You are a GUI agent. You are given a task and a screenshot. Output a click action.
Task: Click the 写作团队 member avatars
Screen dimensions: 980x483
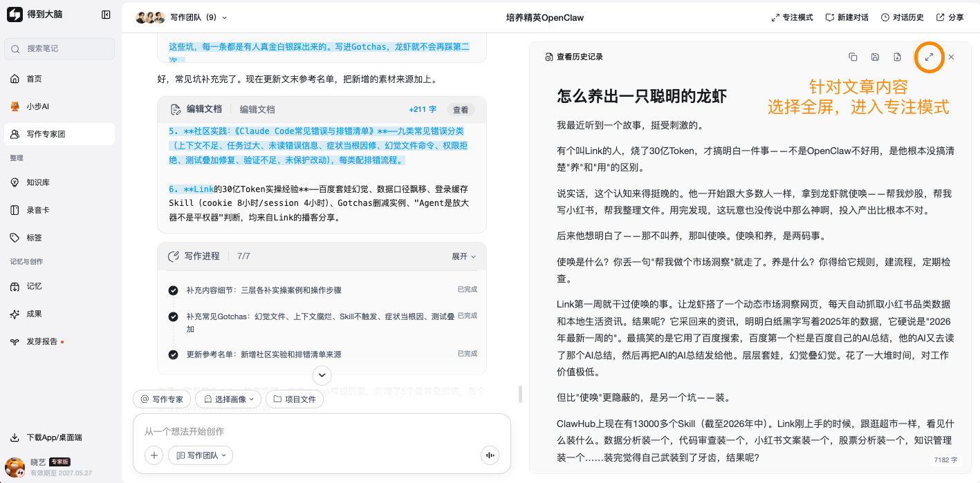150,17
